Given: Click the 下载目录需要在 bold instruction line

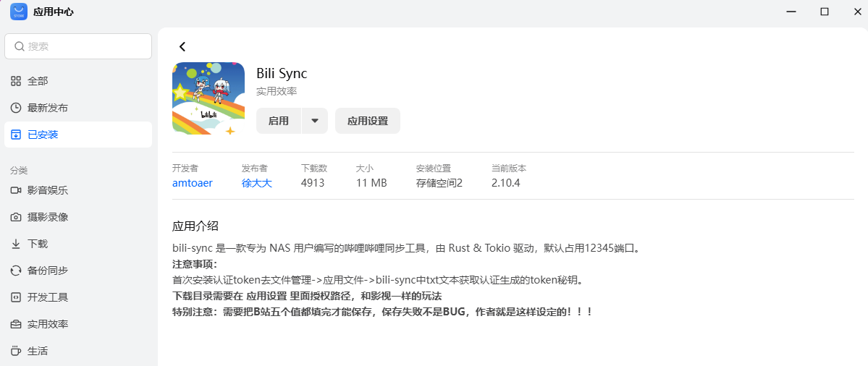Looking at the screenshot, I should click(x=307, y=296).
